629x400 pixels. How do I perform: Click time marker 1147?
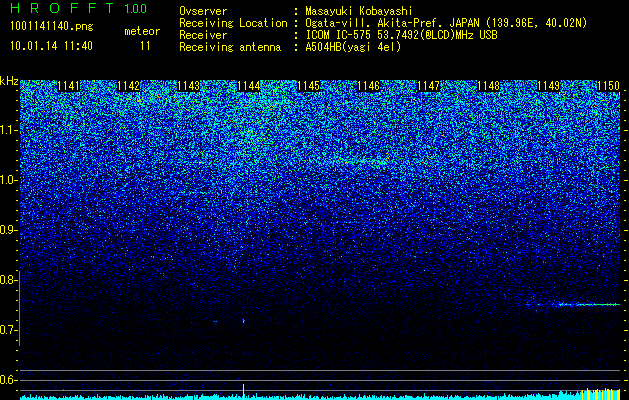coord(428,86)
